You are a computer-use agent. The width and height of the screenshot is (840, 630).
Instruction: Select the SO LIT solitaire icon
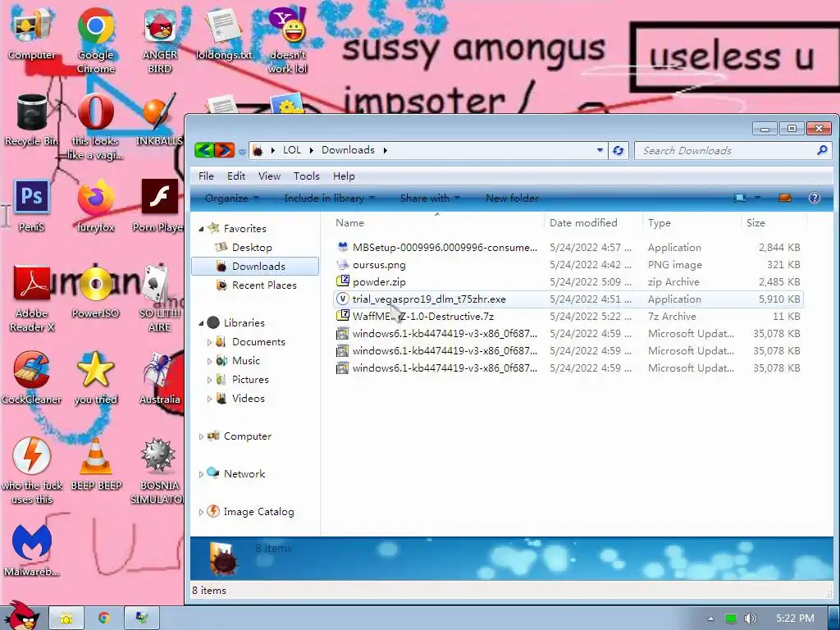coord(160,299)
